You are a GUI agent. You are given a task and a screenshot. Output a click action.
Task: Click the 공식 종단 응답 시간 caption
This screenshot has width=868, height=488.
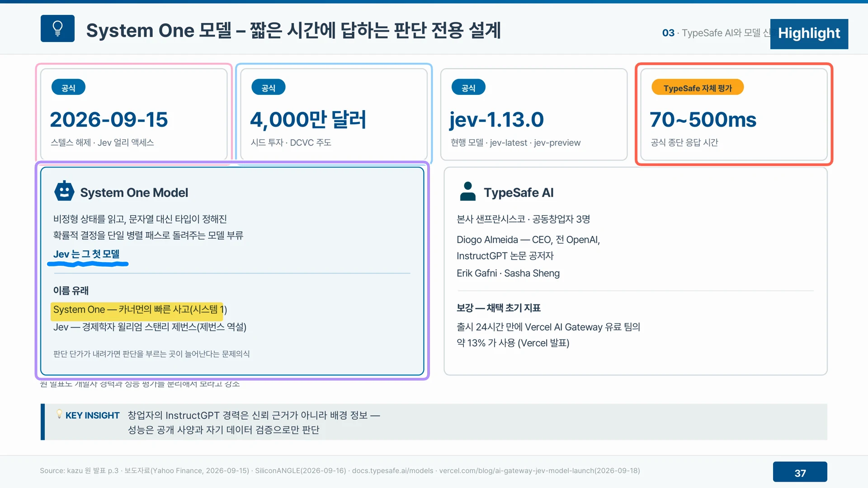pyautogui.click(x=684, y=143)
